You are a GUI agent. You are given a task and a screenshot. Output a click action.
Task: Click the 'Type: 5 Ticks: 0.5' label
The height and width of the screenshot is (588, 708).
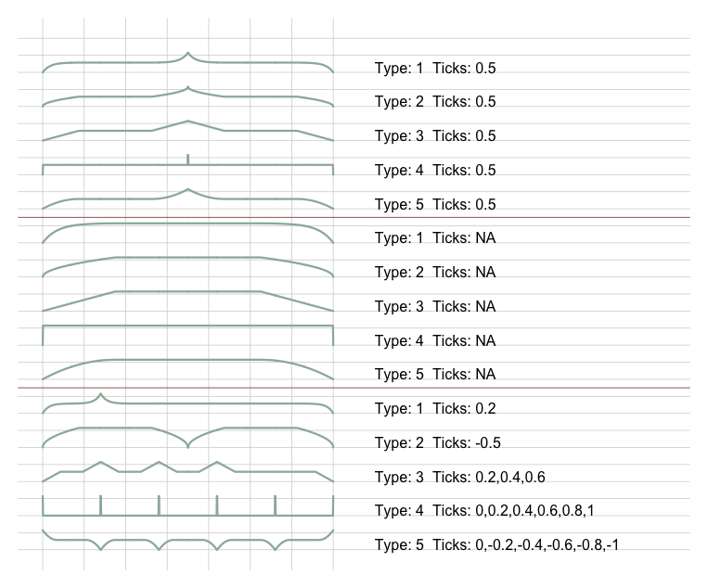435,204
